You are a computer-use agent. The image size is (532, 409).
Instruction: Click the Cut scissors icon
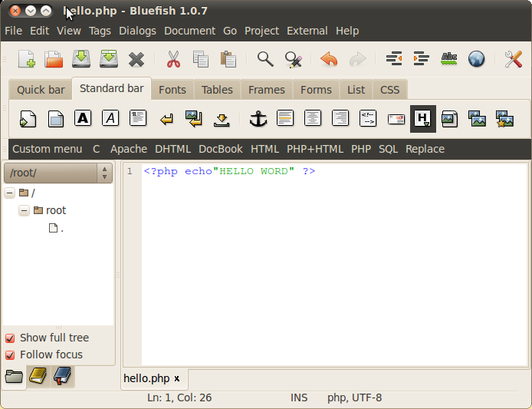tap(173, 59)
